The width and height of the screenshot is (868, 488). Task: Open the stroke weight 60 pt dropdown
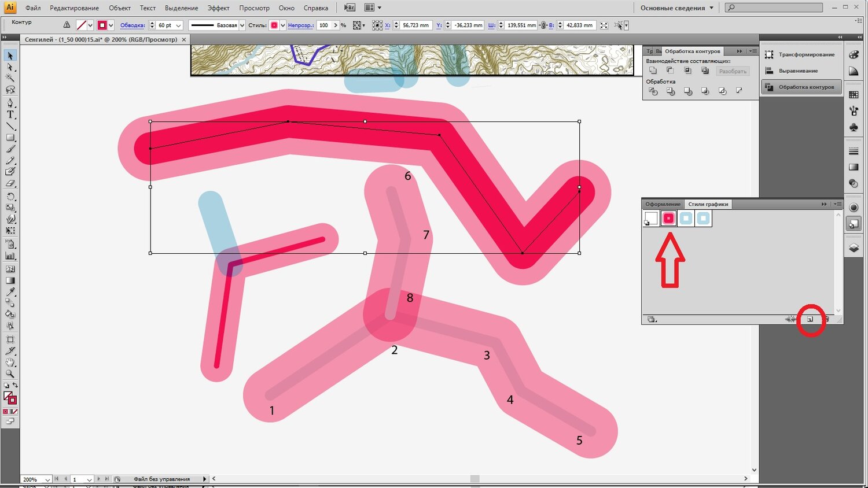[179, 25]
